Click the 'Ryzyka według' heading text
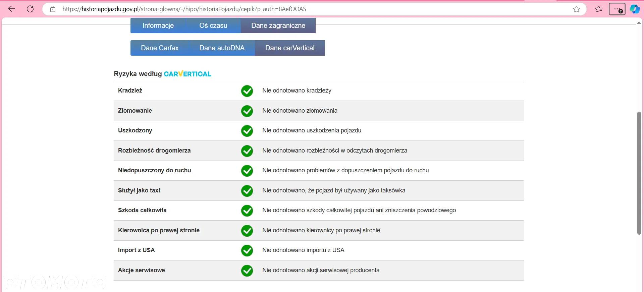Screen dimensions: 644x292 tap(138, 74)
